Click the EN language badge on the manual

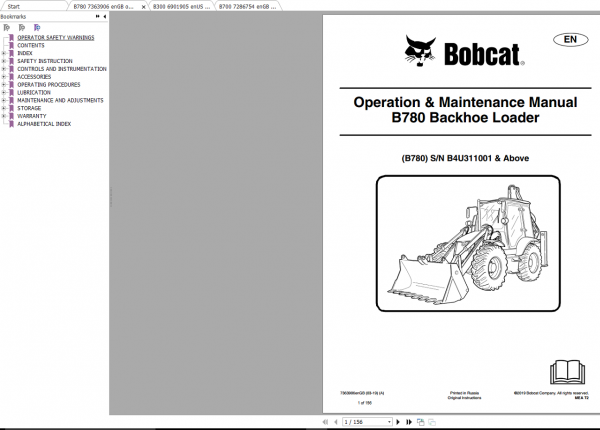(571, 39)
